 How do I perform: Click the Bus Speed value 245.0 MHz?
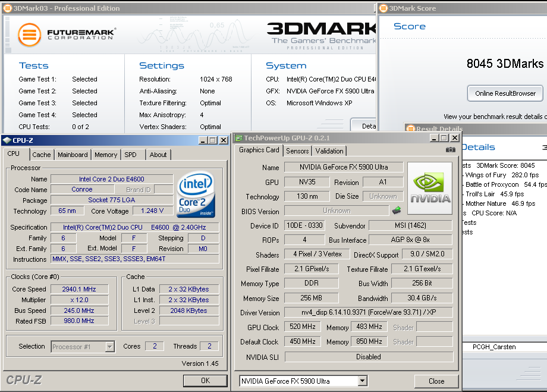(x=79, y=311)
